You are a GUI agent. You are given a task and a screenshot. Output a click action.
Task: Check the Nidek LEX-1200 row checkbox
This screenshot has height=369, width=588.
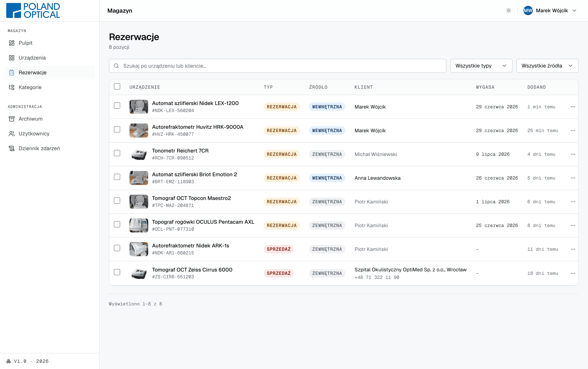[x=117, y=106]
